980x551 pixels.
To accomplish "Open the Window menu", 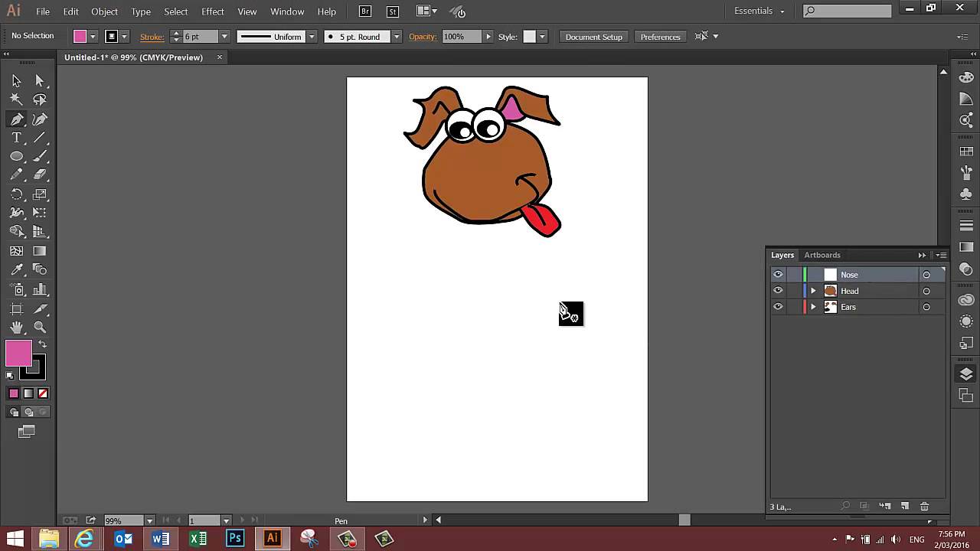I will tap(287, 11).
